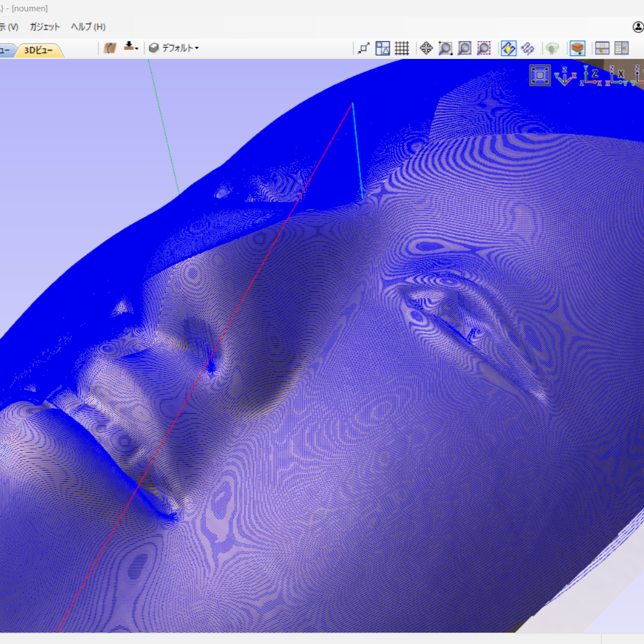
Task: Select the view icon with large Z label
Action: pos(591,76)
